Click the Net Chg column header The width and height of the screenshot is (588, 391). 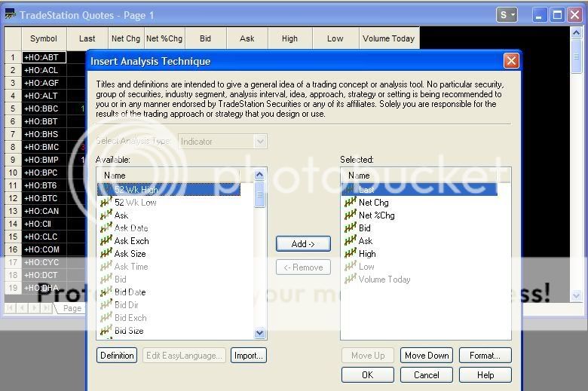pyautogui.click(x=126, y=38)
